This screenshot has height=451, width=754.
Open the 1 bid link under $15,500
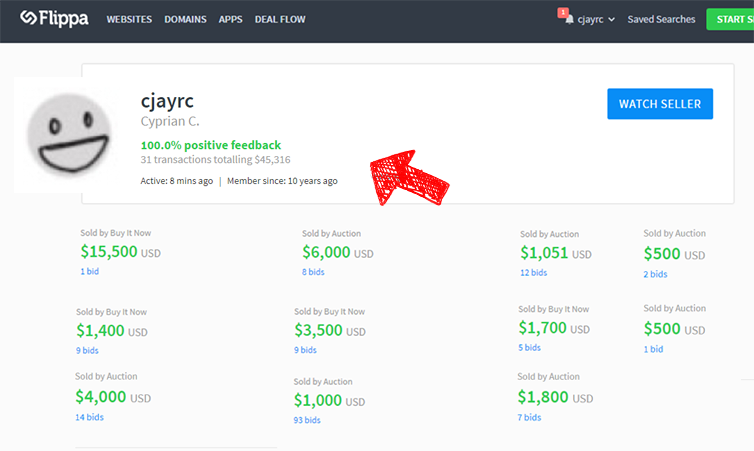pyautogui.click(x=89, y=271)
